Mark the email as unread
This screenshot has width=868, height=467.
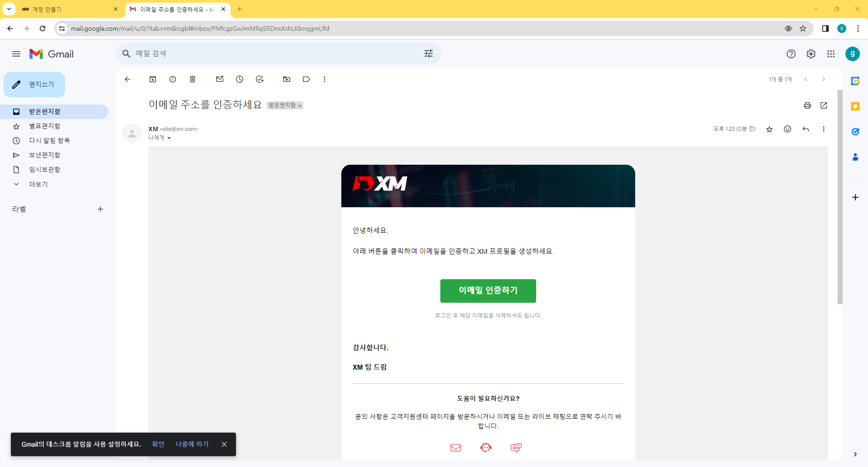pos(220,79)
